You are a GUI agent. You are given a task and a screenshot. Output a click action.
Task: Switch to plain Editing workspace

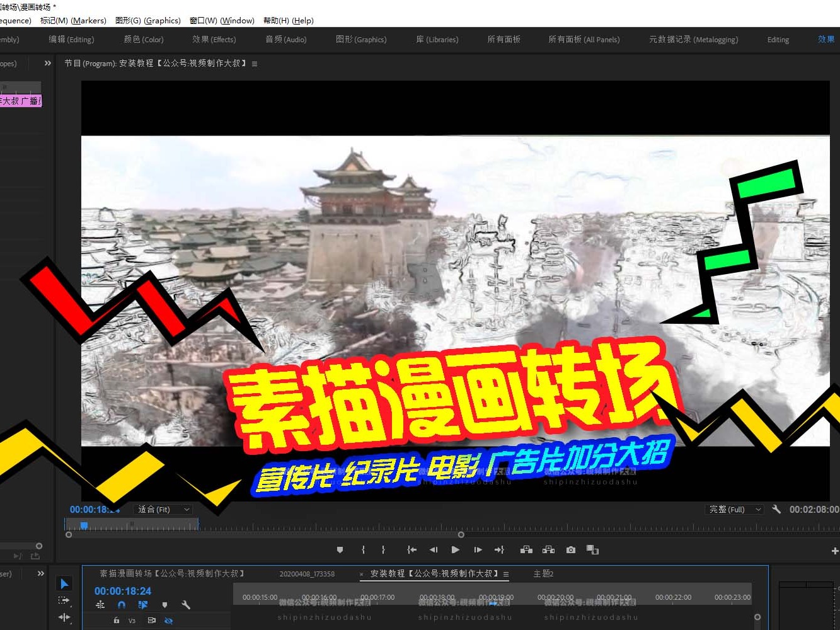pos(778,40)
